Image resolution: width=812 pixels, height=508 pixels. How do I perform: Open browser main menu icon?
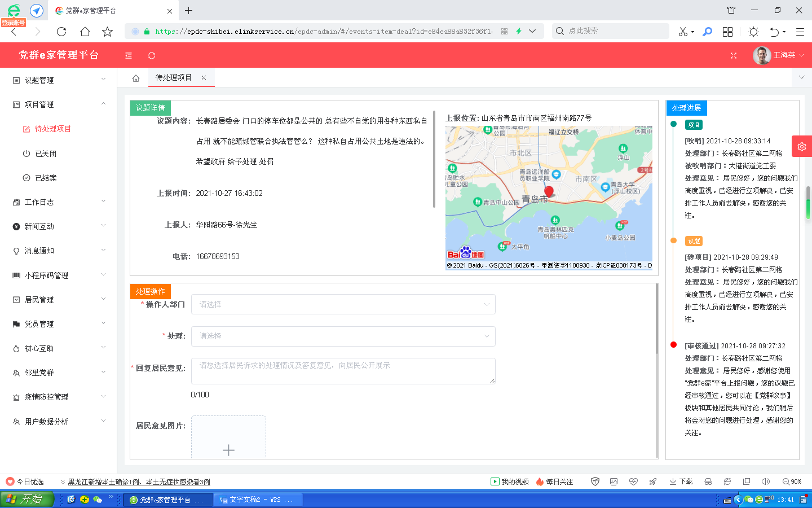(x=800, y=32)
